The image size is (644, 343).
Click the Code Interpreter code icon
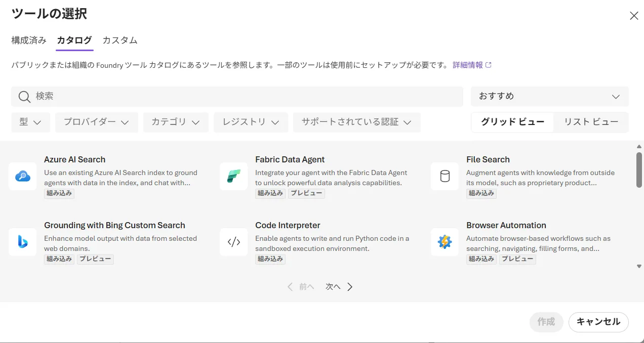234,242
